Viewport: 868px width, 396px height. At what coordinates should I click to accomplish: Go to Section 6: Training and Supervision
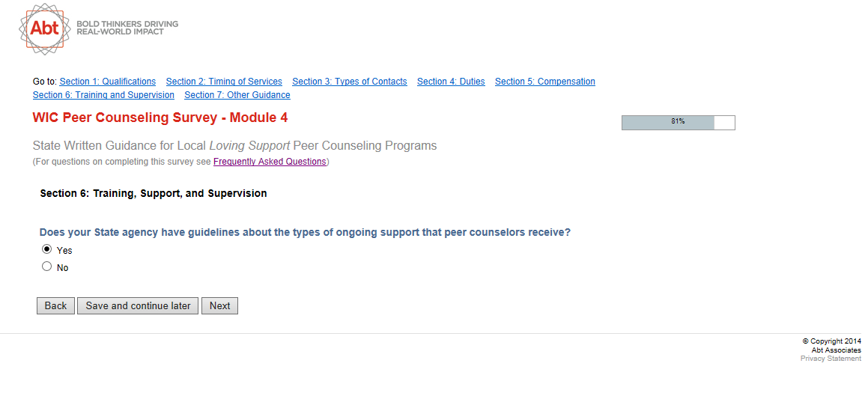pyautogui.click(x=103, y=95)
